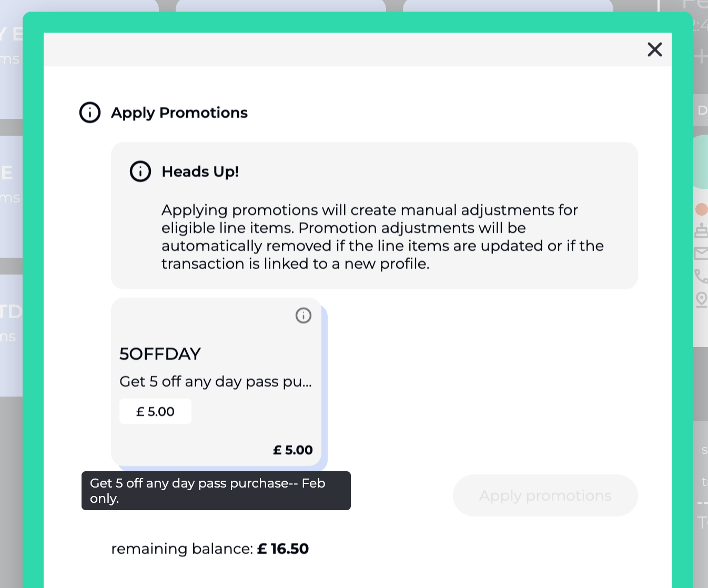Open info icon on 5OFFDAY promotion card
Screen dimensions: 708x588
pos(304,316)
